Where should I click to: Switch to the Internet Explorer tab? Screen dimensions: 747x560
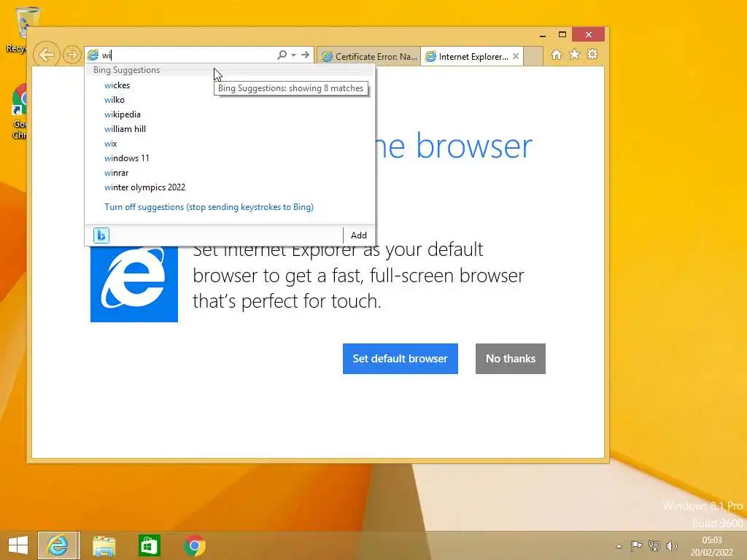[x=467, y=57]
